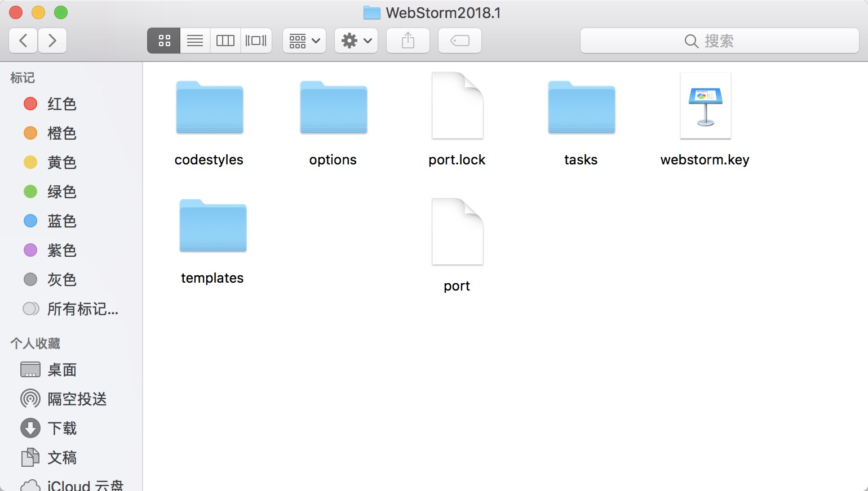This screenshot has width=868, height=491.
Task: Select the tasks folder icon
Action: [582, 107]
